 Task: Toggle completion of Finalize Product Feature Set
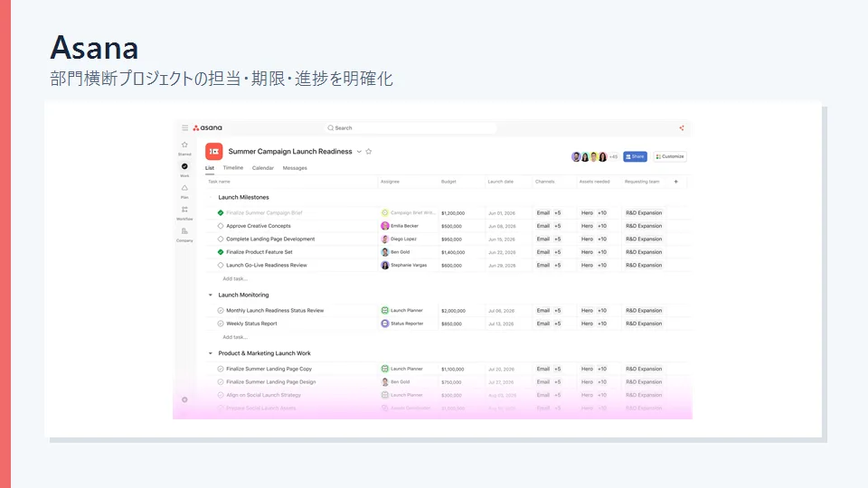pos(221,252)
